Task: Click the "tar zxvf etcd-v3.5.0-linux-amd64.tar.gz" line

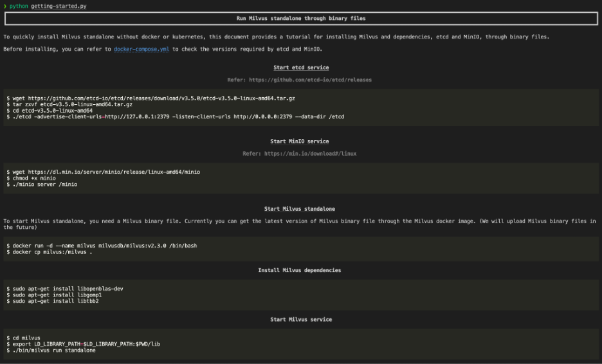Action: coord(69,104)
